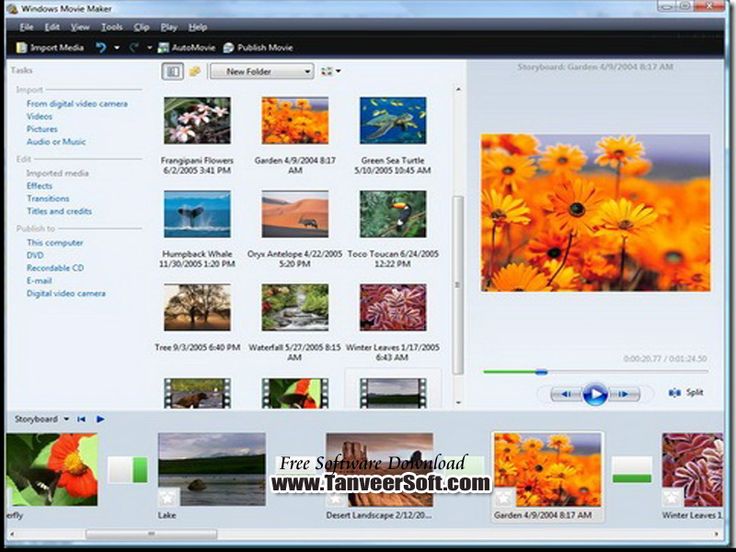The width and height of the screenshot is (736, 552).
Task: Open the Undo history dropdown arrow
Action: [x=117, y=47]
